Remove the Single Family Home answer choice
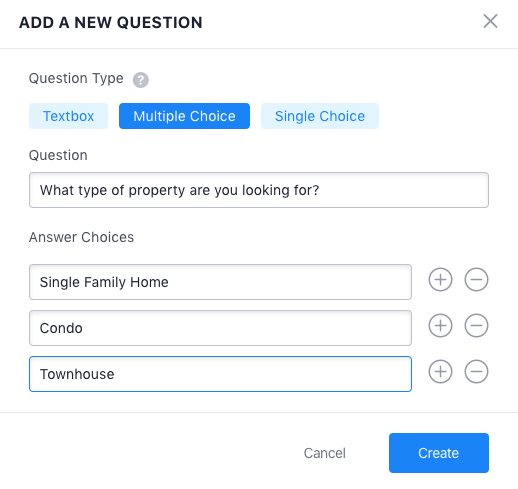The image size is (518, 489). pos(476,279)
